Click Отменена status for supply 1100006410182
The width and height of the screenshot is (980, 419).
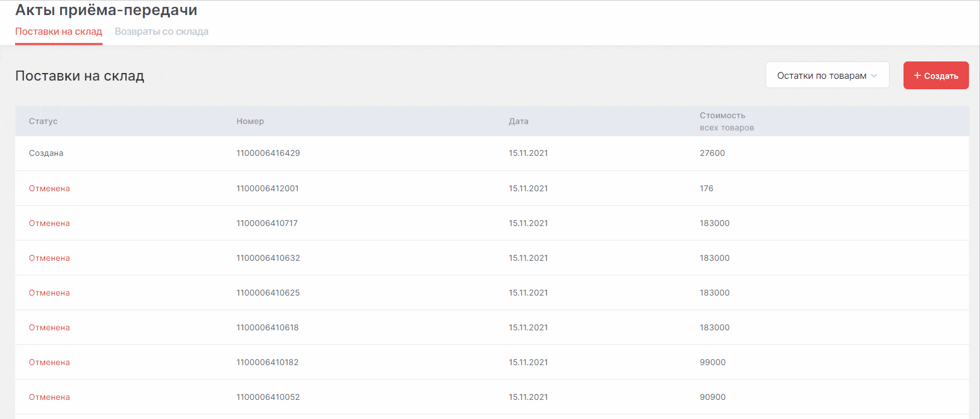coord(49,362)
